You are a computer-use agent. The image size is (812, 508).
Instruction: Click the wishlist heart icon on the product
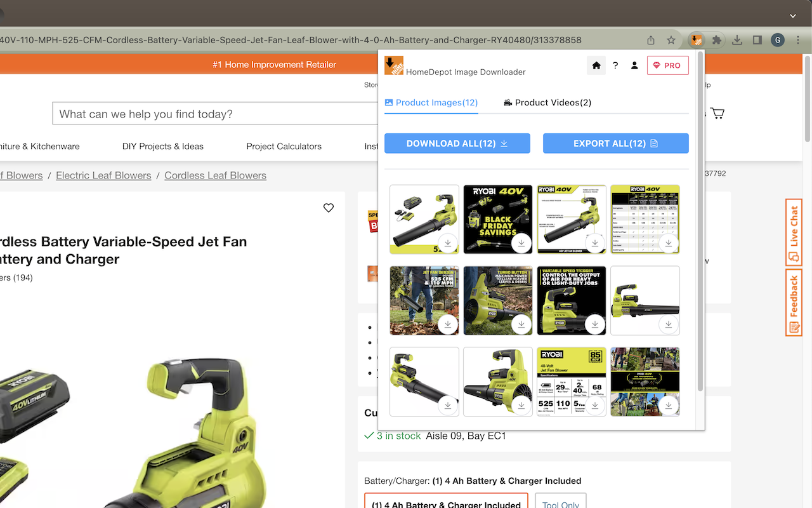coord(328,208)
